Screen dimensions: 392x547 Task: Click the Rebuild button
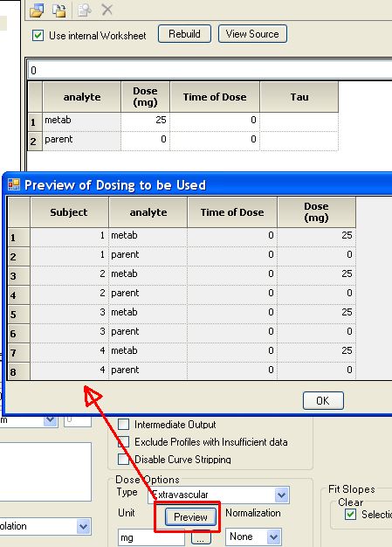(x=184, y=34)
